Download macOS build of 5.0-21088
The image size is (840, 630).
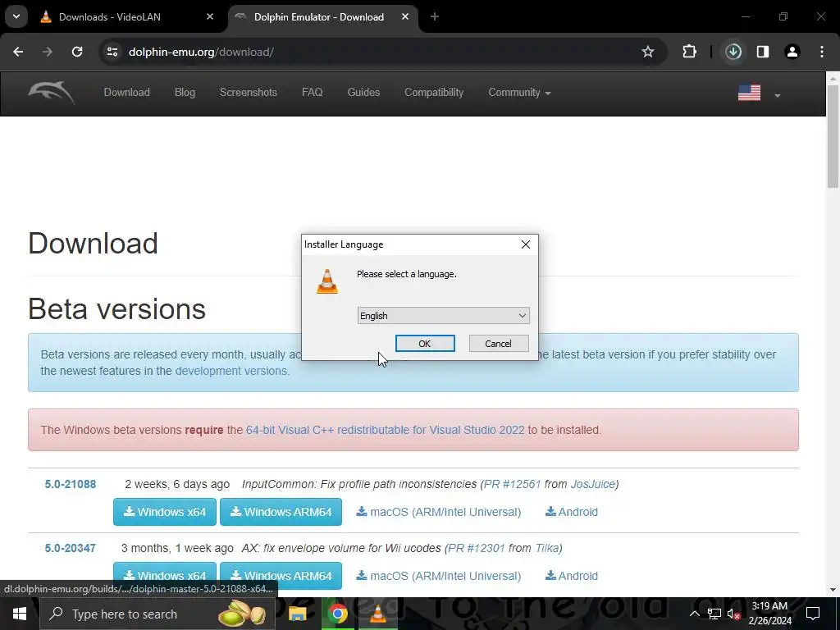coord(439,512)
